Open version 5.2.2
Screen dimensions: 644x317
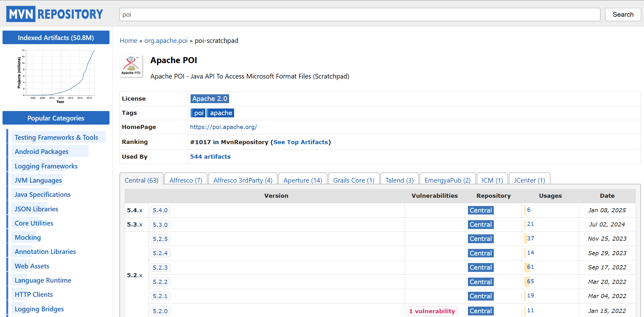160,282
